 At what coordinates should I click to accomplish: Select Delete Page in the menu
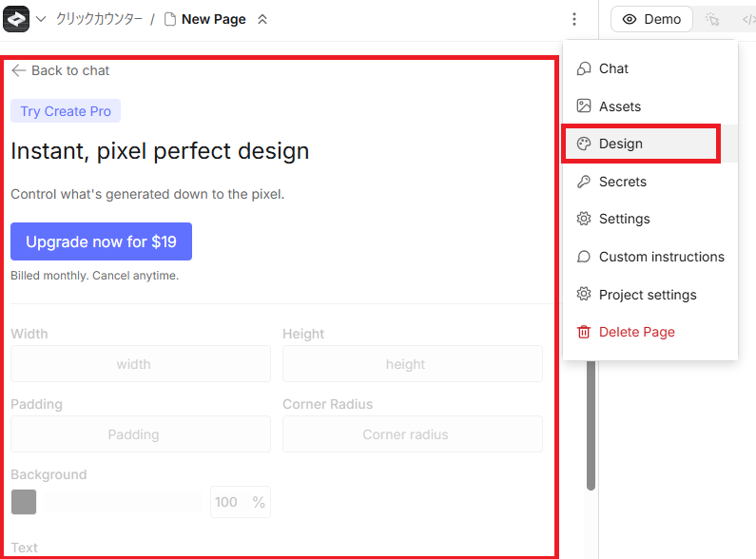[649, 332]
